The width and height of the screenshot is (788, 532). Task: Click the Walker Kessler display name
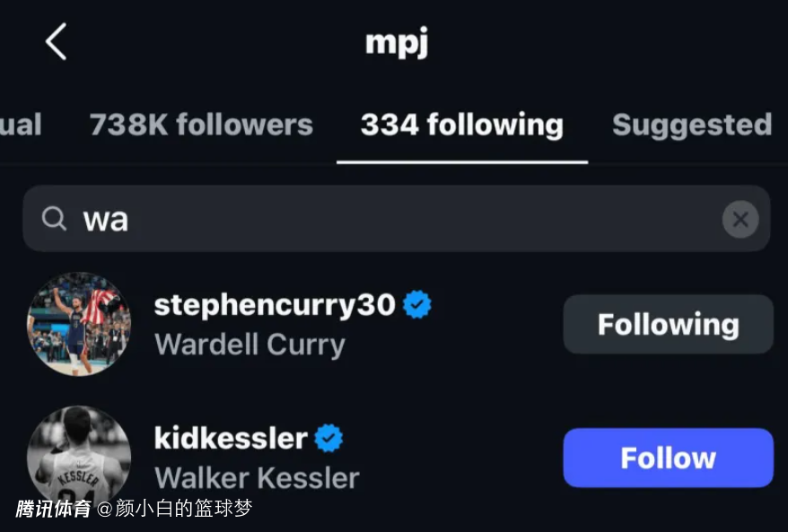257,477
